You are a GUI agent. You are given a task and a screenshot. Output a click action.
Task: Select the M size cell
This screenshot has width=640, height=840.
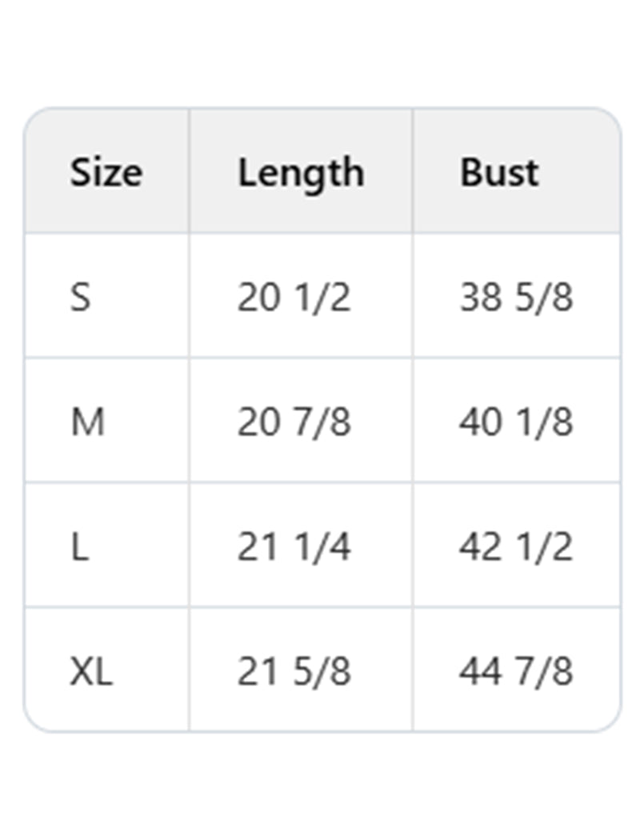click(87, 422)
